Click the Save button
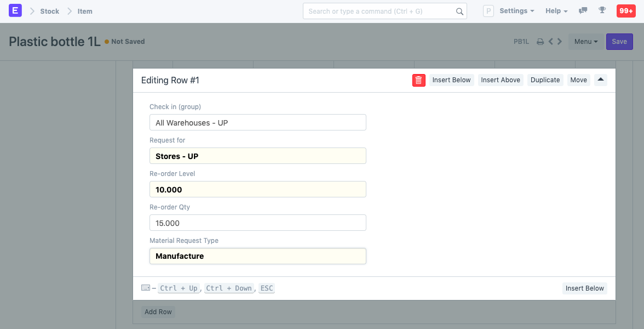Screen dimensions: 644x329 coord(619,42)
